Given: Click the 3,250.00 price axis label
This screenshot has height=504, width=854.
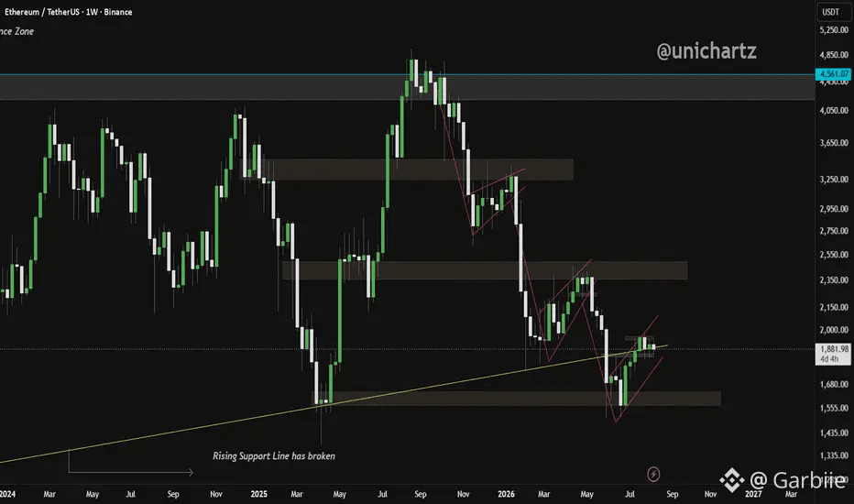Looking at the screenshot, I should [x=834, y=179].
